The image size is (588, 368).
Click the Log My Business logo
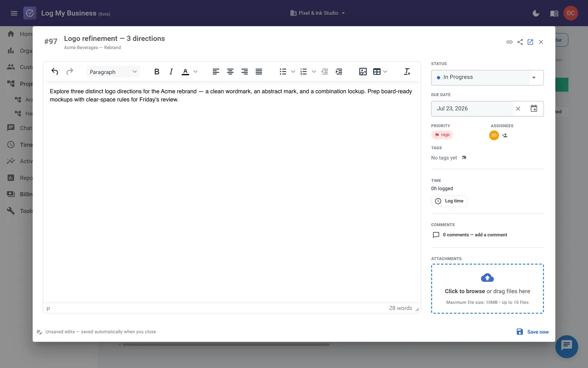(x=30, y=13)
